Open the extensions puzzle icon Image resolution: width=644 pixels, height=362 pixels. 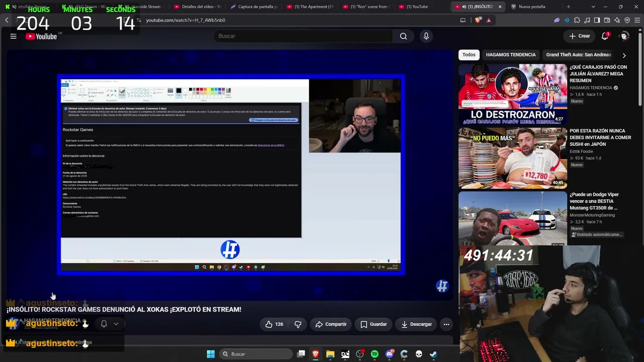tap(577, 20)
